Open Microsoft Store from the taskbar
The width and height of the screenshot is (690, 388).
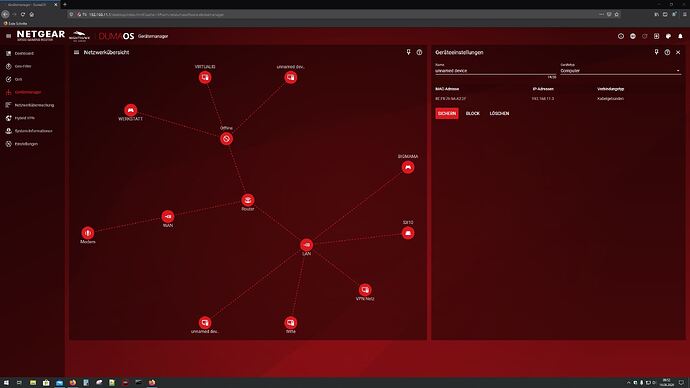[46, 383]
